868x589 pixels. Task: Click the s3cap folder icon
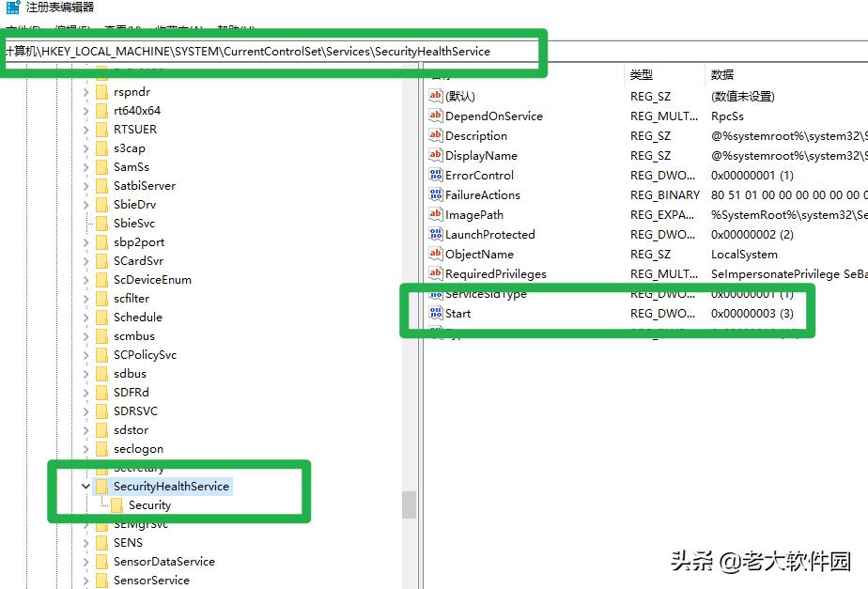point(101,148)
